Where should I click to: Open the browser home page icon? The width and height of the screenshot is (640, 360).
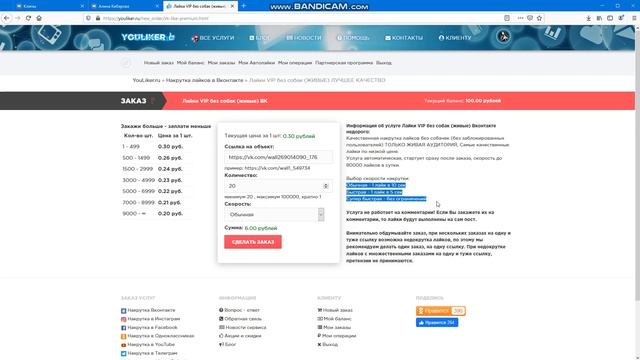pos(39,18)
